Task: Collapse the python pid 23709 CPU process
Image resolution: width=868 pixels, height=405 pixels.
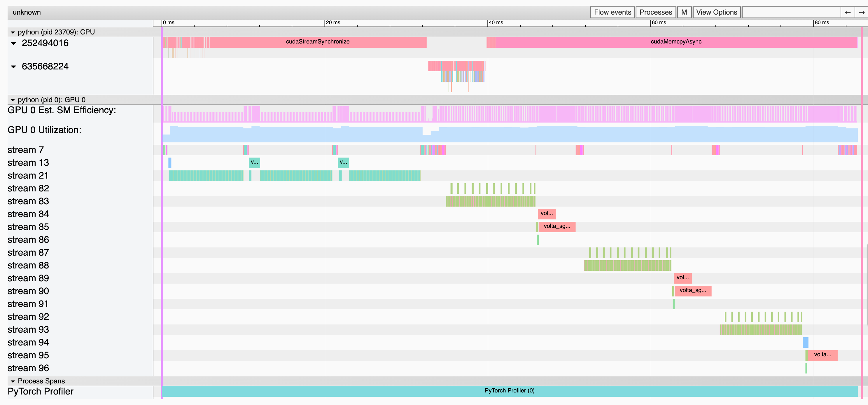Action: (x=13, y=32)
